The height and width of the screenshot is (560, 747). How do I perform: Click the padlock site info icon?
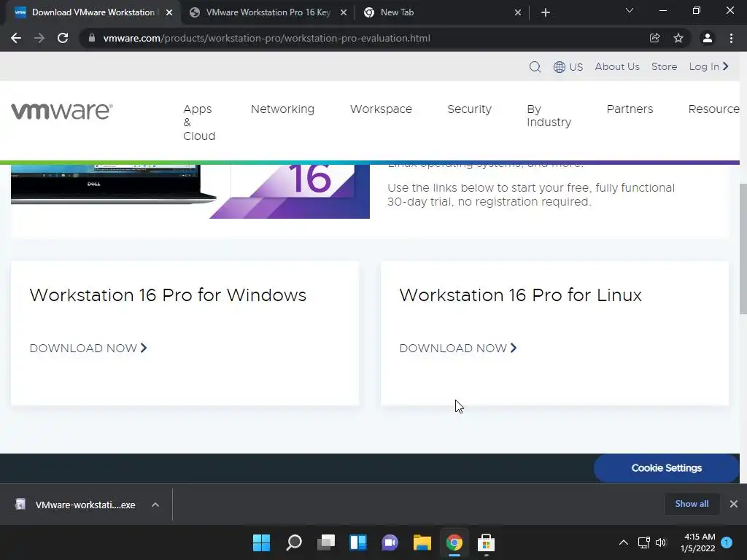(x=91, y=38)
